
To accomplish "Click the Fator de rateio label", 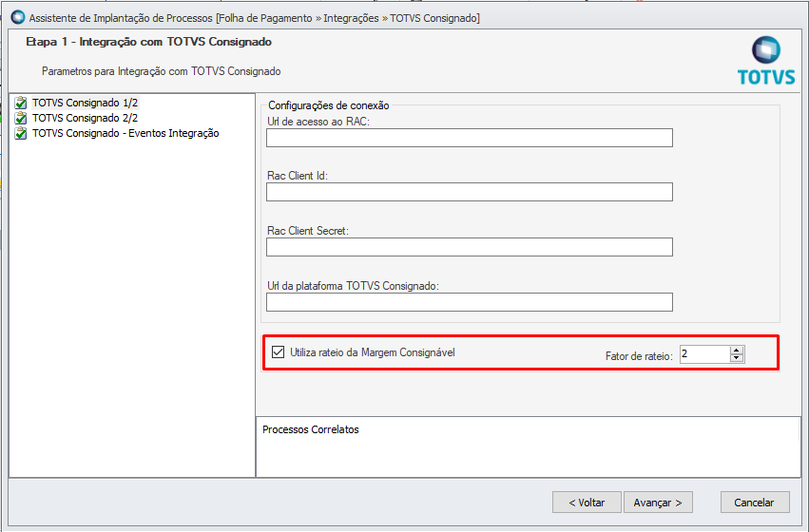I will click(x=639, y=356).
